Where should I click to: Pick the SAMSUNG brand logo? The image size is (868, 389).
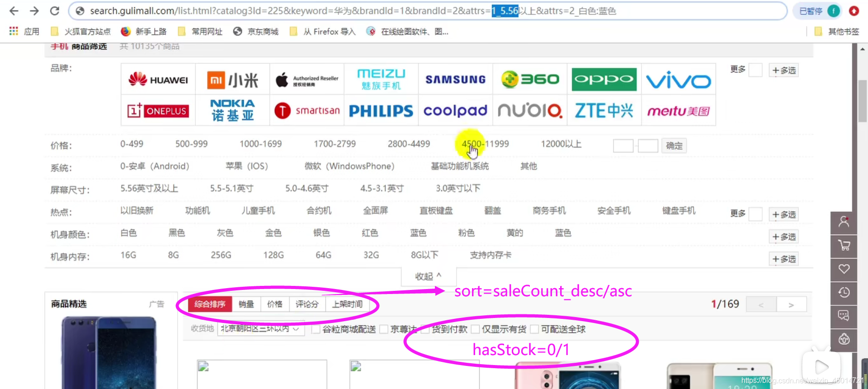(456, 79)
